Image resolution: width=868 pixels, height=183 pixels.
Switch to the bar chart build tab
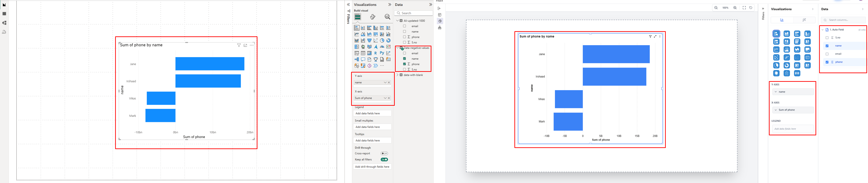pos(782,20)
